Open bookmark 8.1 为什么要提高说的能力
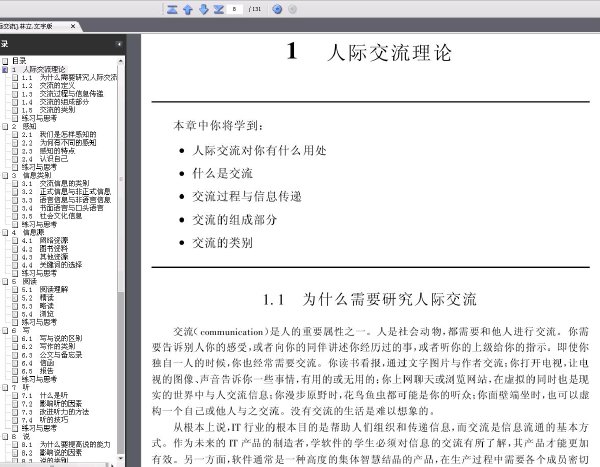Screen dimensions: 600x467 pyautogui.click(x=66, y=444)
